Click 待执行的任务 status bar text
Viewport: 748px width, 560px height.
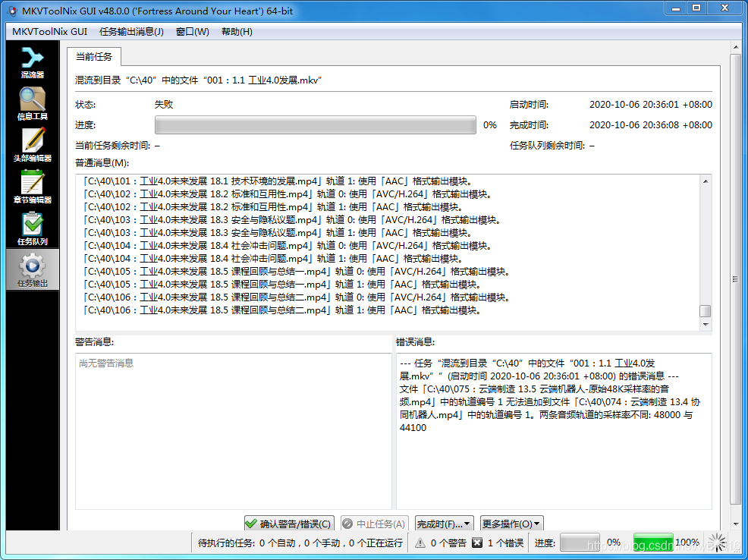point(300,543)
